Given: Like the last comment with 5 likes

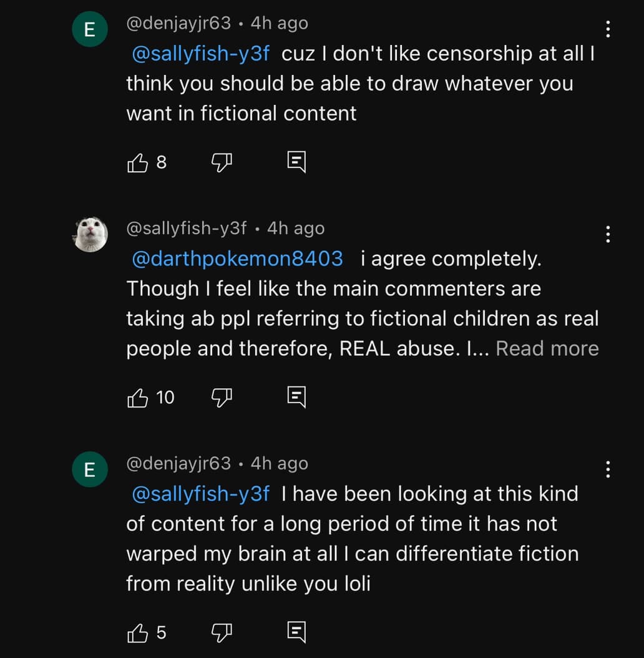Looking at the screenshot, I should (x=137, y=632).
